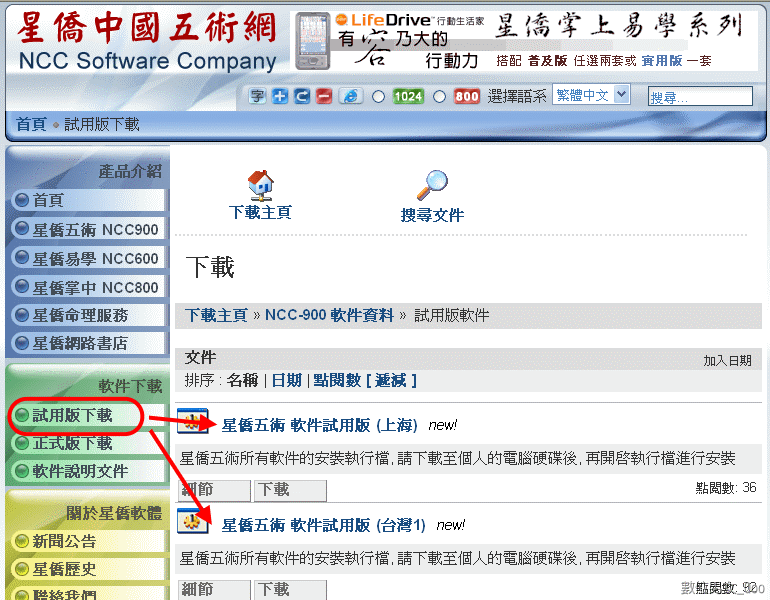Click the magnifier icon for 搜尋文件
This screenshot has height=600, width=770.
432,186
